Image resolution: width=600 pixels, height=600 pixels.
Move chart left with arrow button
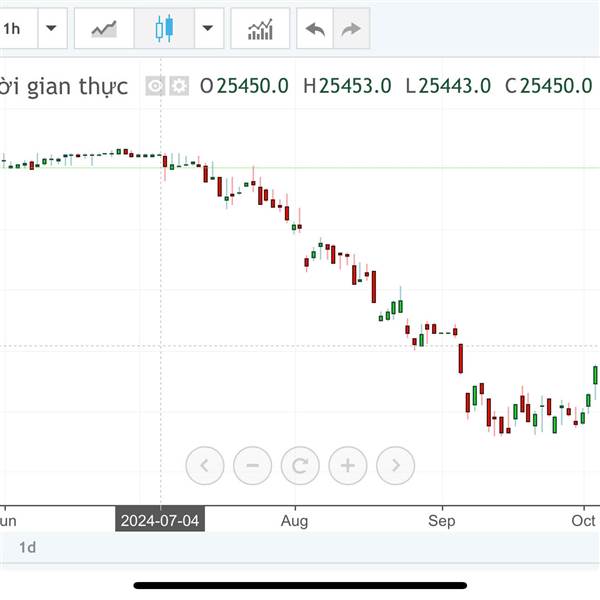tap(205, 465)
